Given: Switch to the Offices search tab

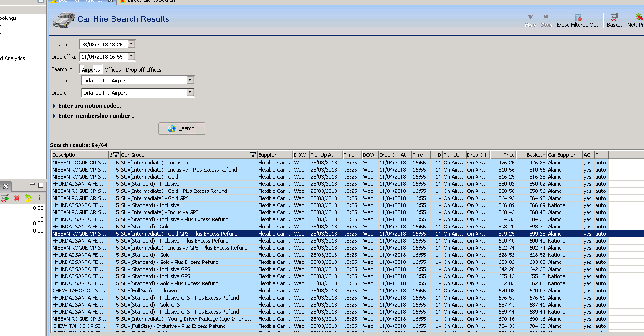Looking at the screenshot, I should [x=112, y=70].
